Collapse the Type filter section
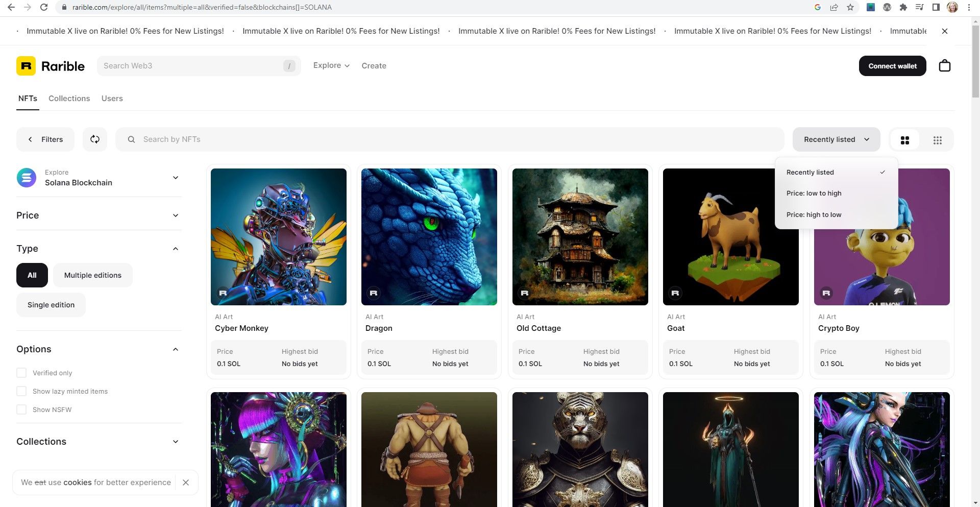This screenshot has height=507, width=980. pyautogui.click(x=175, y=249)
